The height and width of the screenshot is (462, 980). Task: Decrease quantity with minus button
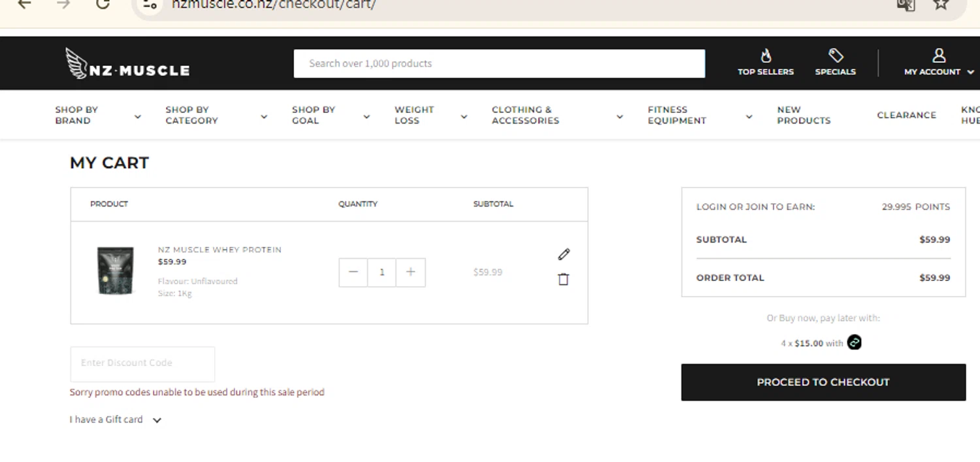(353, 272)
